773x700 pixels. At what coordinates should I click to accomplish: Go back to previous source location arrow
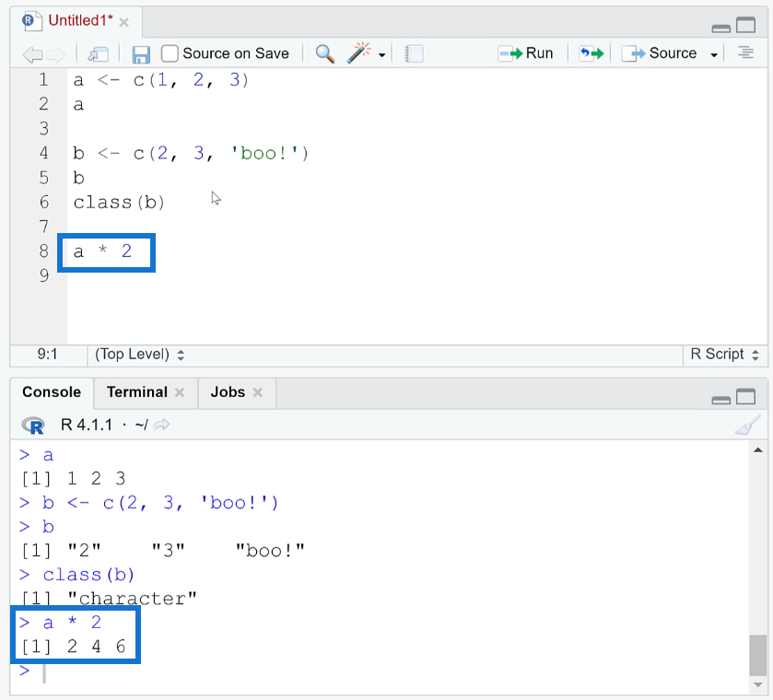tap(32, 54)
